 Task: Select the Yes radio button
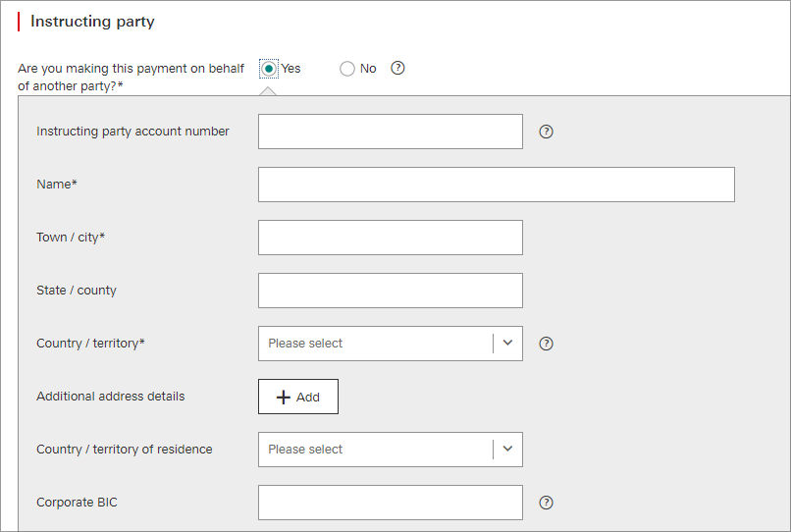269,69
